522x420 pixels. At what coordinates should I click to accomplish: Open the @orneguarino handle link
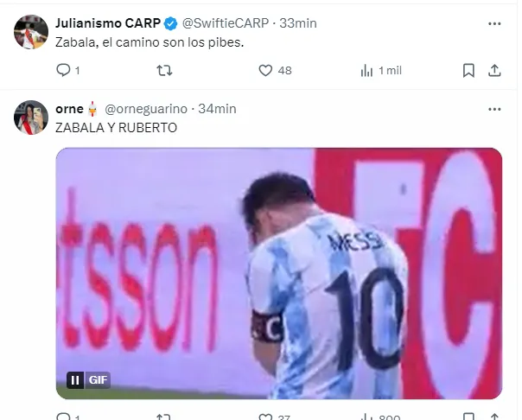[x=146, y=109]
